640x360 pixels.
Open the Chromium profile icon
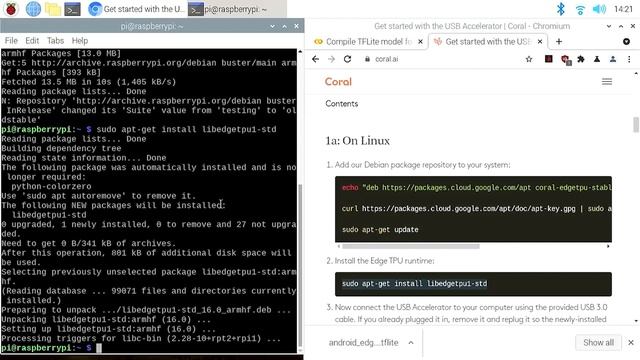(x=613, y=59)
